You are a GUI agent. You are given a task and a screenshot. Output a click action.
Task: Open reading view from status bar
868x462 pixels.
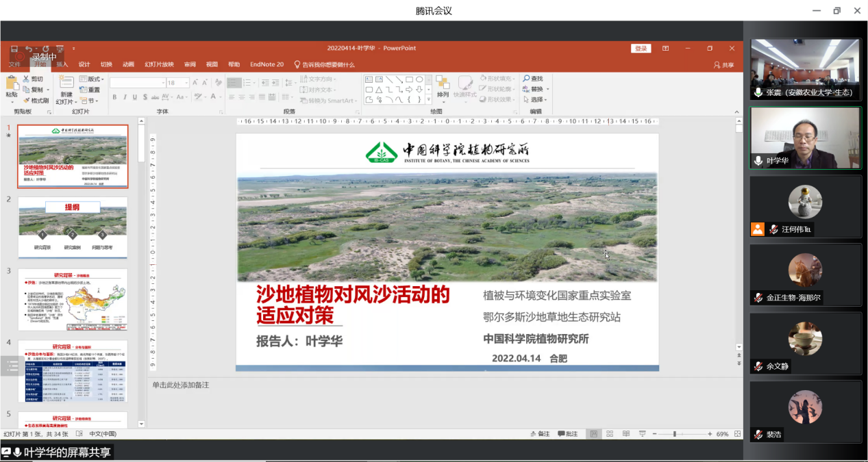point(626,434)
